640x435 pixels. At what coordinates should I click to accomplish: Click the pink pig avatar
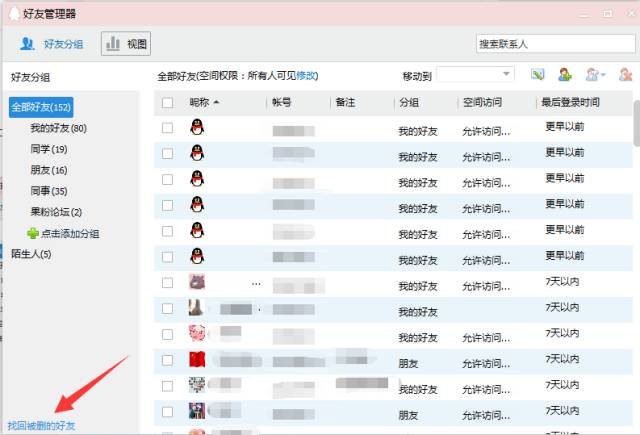(197, 333)
